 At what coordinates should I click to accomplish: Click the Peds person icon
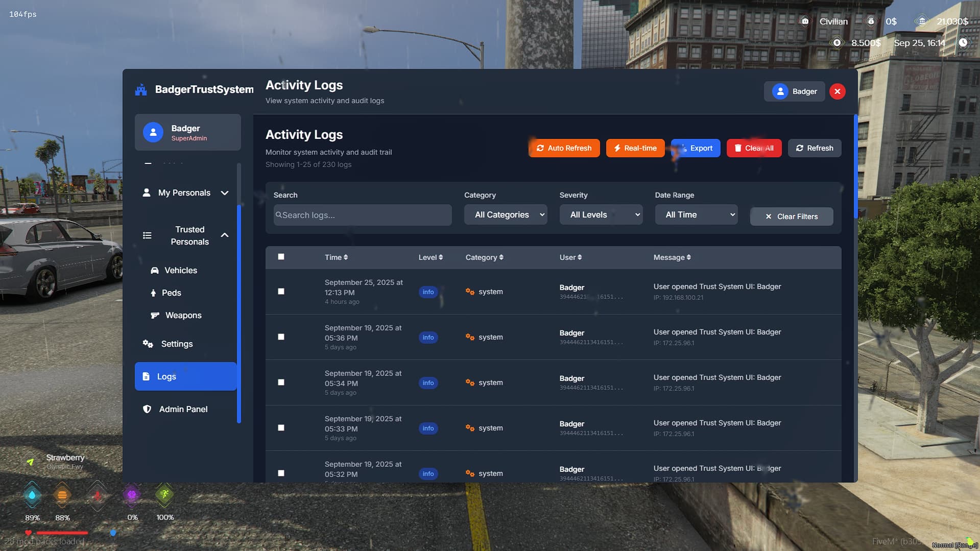(x=153, y=293)
